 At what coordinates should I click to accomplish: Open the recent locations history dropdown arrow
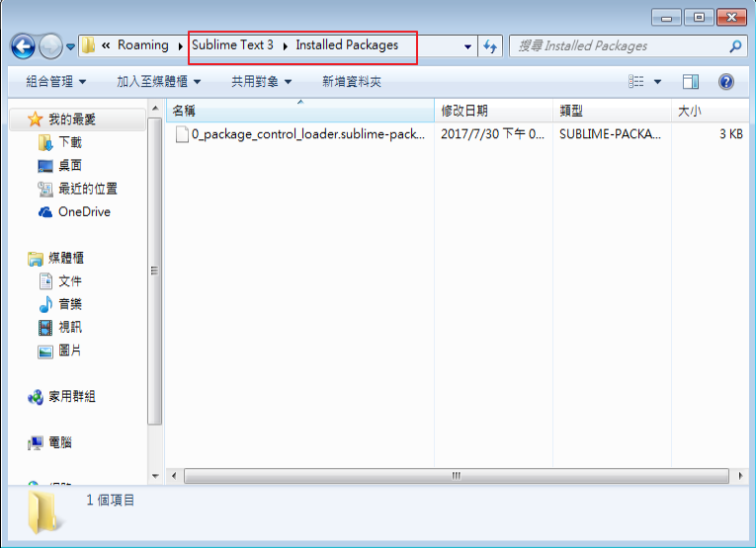click(70, 46)
